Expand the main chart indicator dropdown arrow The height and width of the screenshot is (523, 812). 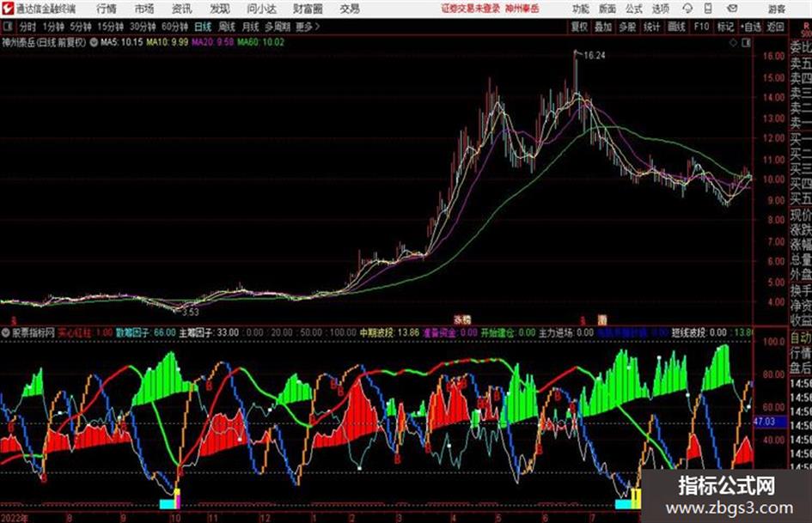[94, 42]
